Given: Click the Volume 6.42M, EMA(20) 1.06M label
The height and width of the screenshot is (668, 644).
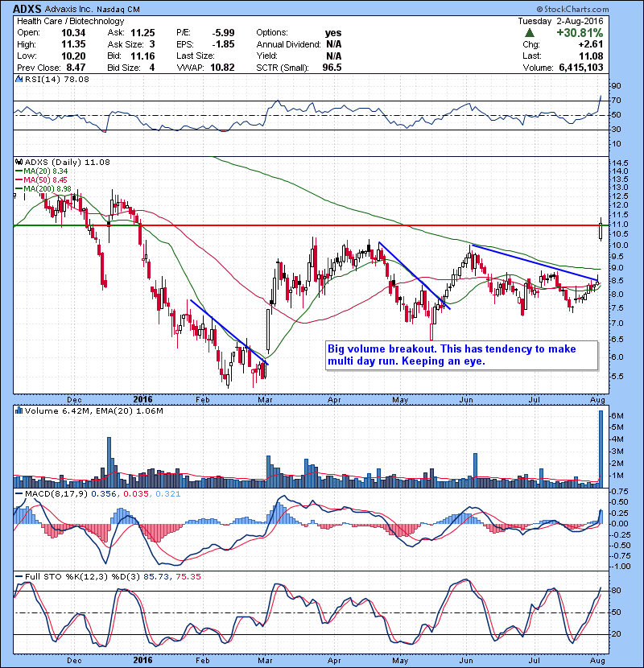Looking at the screenshot, I should 93,410.
